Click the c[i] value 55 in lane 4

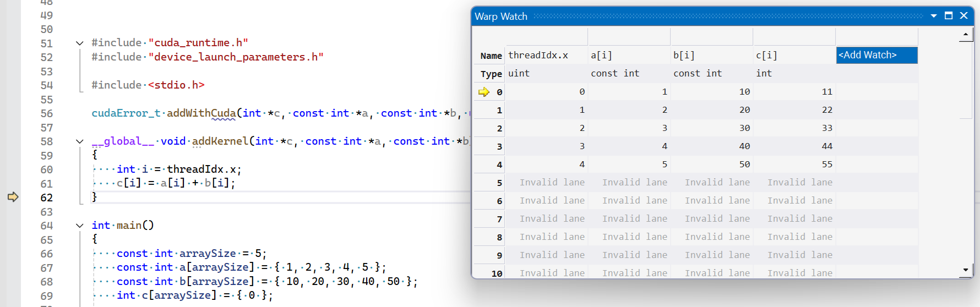click(x=794, y=165)
